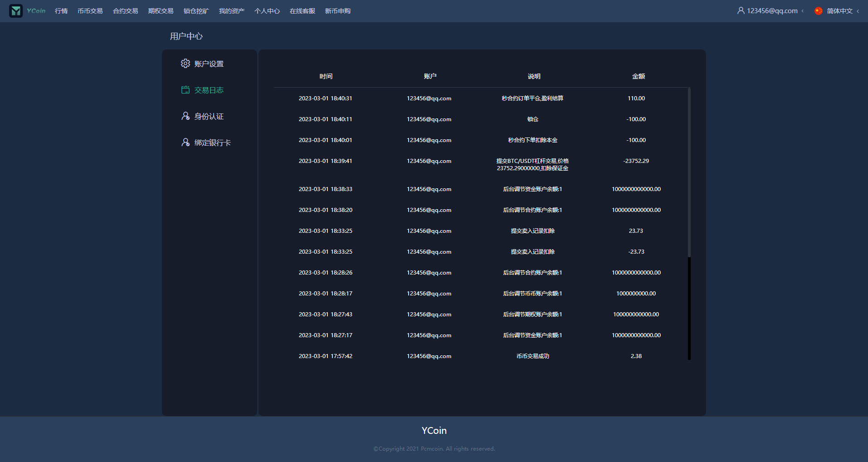
Task: Click the person icon beside 绑定银行卡
Action: [x=185, y=143]
